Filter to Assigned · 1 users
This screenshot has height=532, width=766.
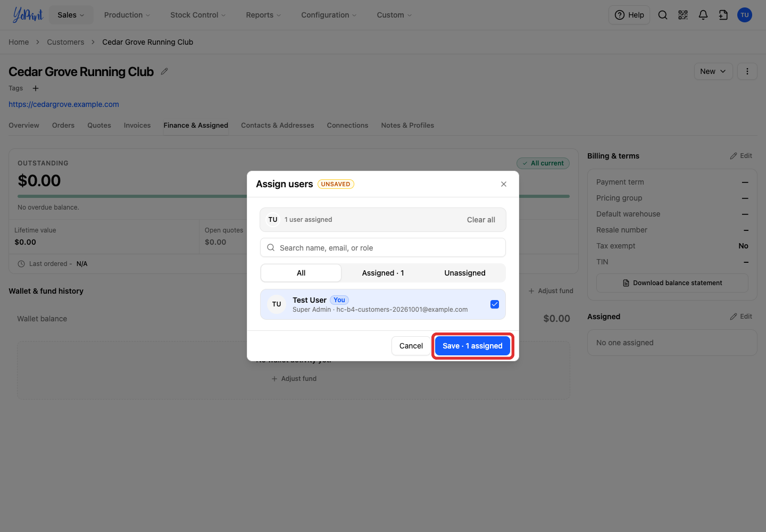[383, 273]
